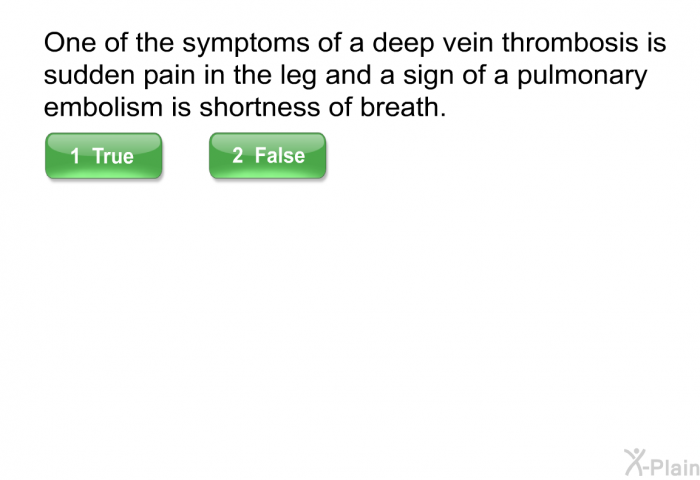Select the 2 False answer button
The height and width of the screenshot is (480, 700).
[268, 156]
